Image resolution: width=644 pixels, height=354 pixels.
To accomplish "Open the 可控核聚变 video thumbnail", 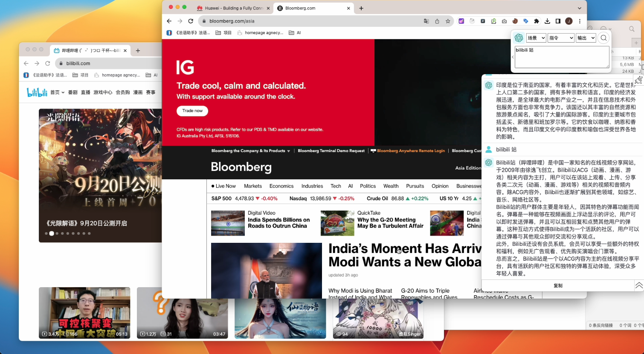I will click(84, 313).
